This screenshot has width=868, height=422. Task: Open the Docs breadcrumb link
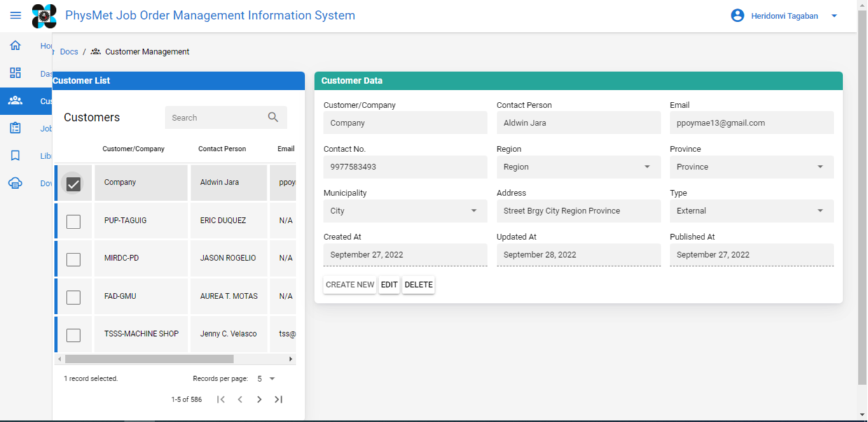(x=69, y=52)
